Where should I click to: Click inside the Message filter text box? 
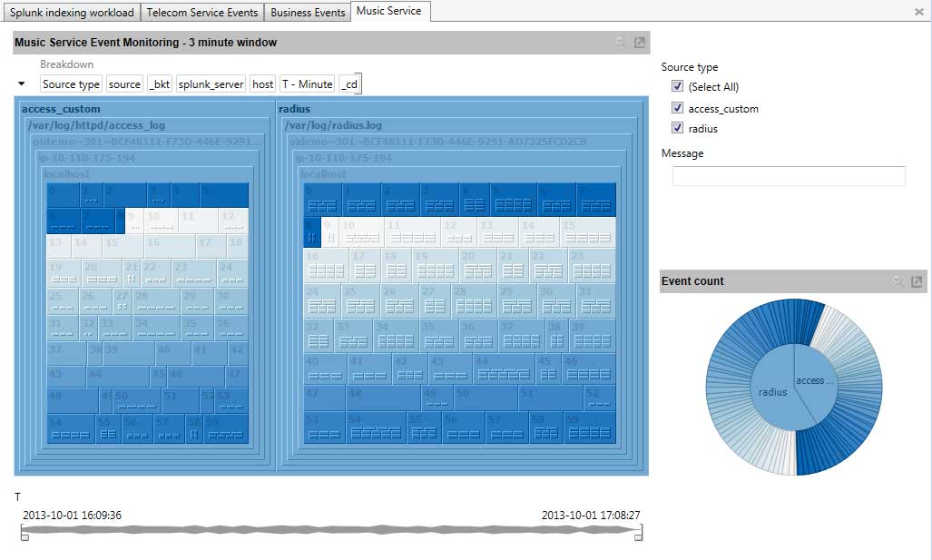tap(788, 176)
